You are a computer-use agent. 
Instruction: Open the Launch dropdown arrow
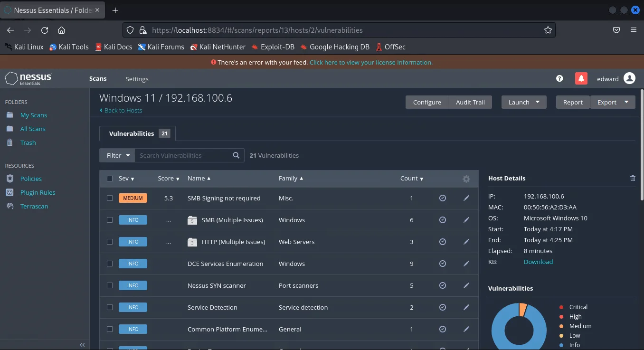(x=537, y=102)
